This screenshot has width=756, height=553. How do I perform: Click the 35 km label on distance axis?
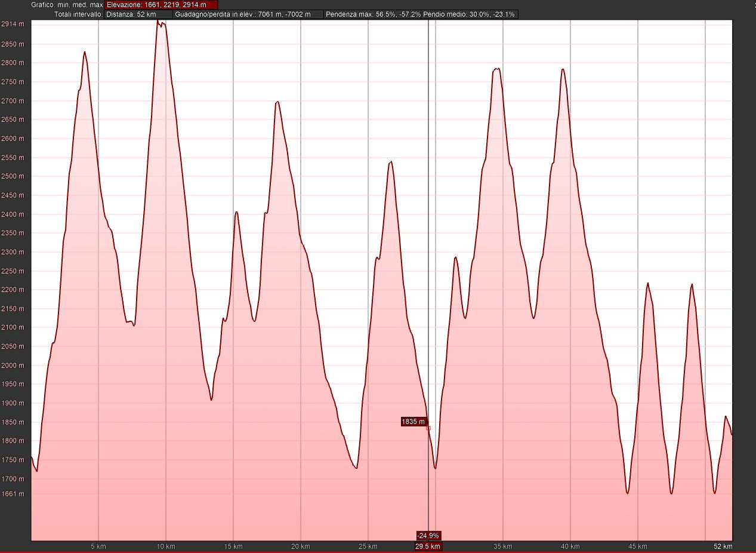pyautogui.click(x=503, y=546)
